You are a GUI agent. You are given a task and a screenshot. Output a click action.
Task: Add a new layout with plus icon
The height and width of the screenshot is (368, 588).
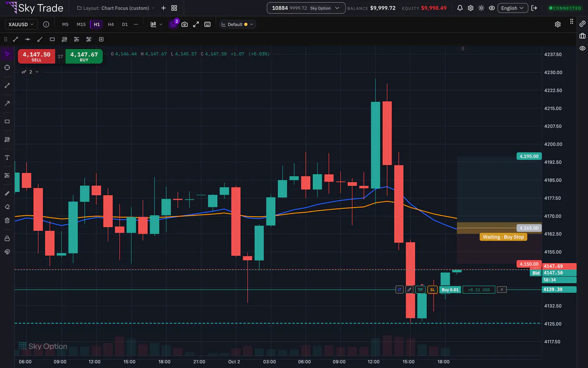coord(164,8)
